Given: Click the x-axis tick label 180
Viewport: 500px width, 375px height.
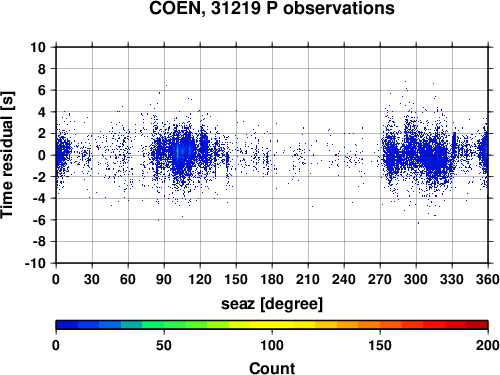Looking at the screenshot, I should coord(272,279).
